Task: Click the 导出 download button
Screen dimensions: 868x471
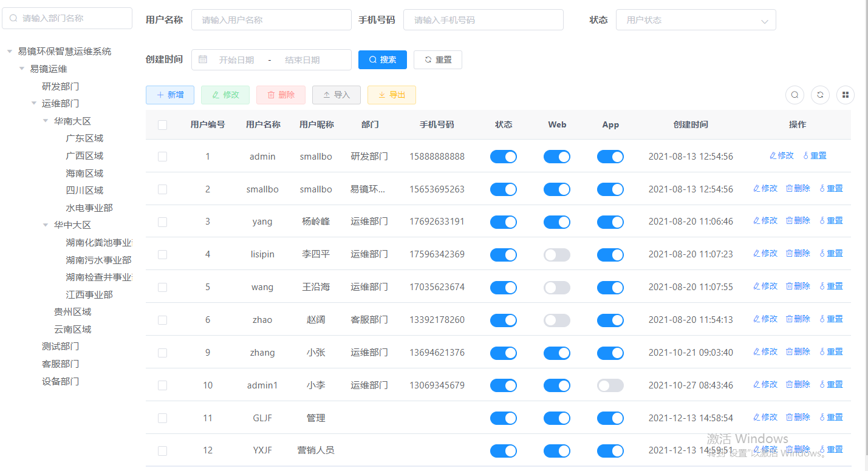Action: [x=391, y=95]
